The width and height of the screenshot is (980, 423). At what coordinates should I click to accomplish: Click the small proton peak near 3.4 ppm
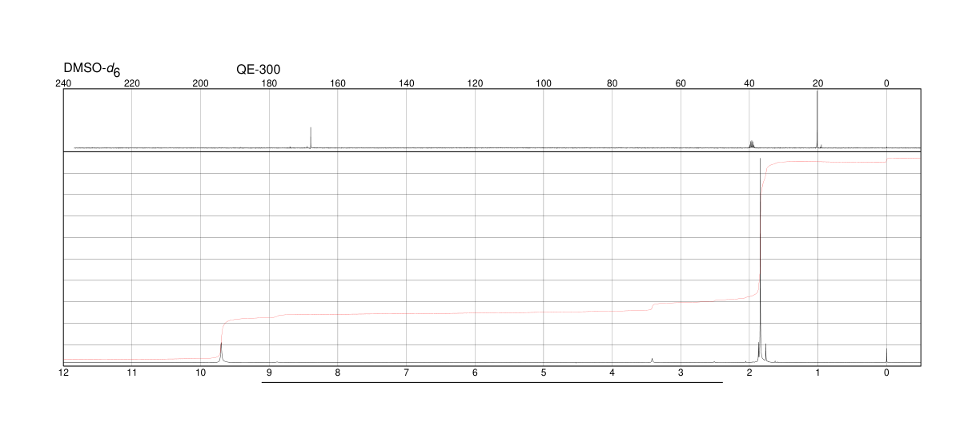653,360
